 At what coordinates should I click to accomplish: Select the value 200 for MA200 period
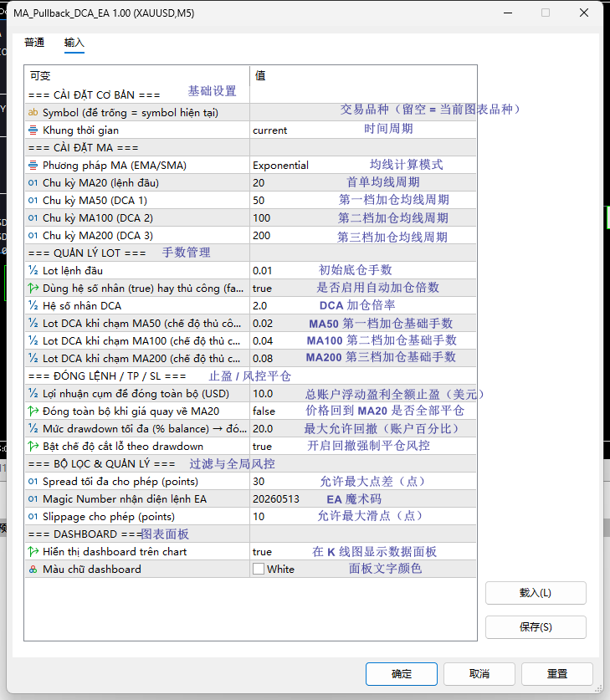tap(262, 236)
